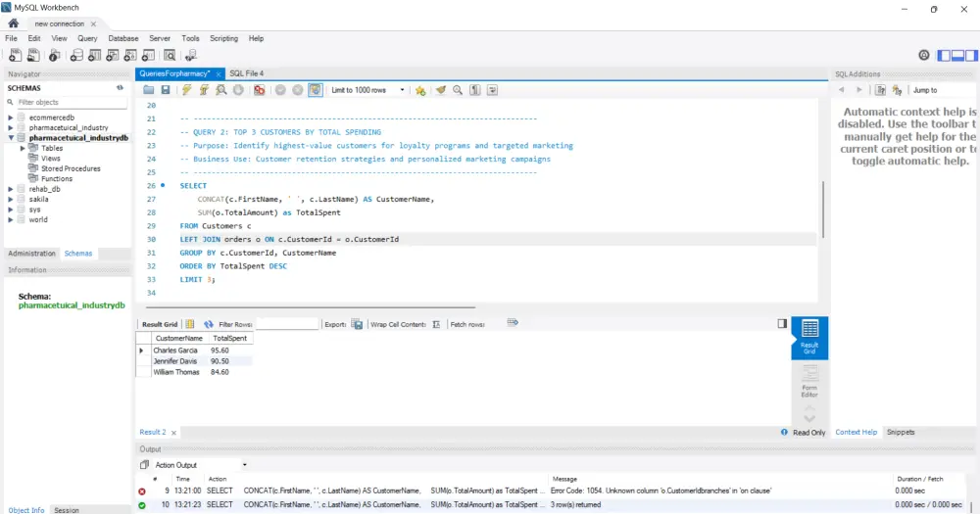Close the QueriesForpharmacy editor tab
This screenshot has height=514, width=980.
click(x=219, y=73)
